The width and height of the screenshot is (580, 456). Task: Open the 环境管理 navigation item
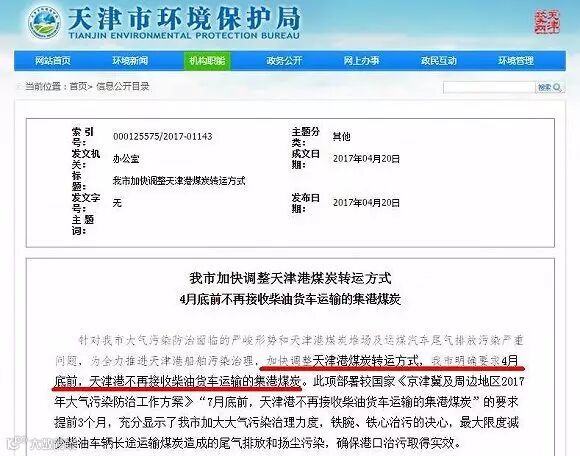click(x=516, y=61)
